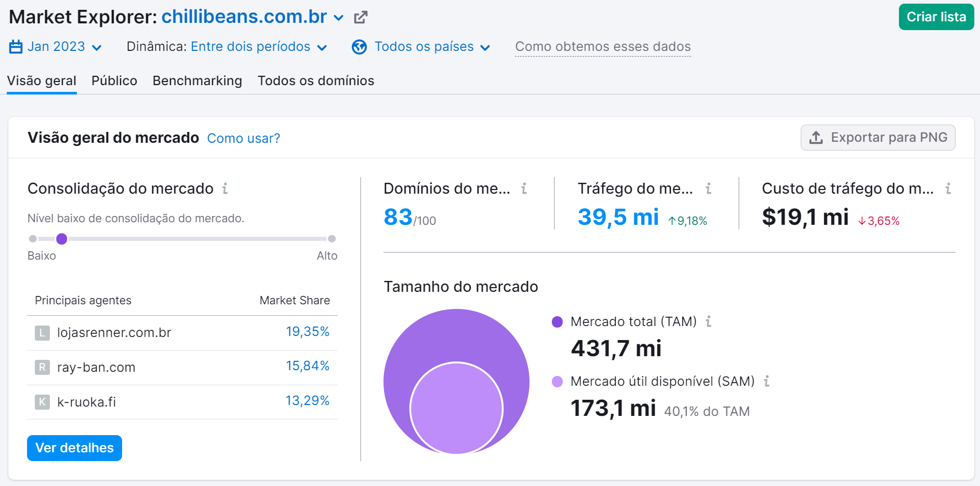This screenshot has height=486, width=980.
Task: Click the lojasrenner.com.br favicon badge
Action: pos(42,332)
